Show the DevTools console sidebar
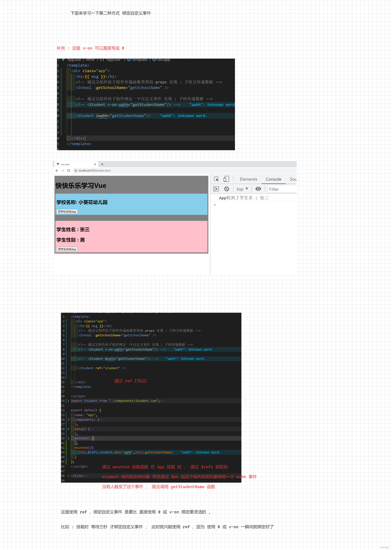Screen dimensions: 392x550 216,189
